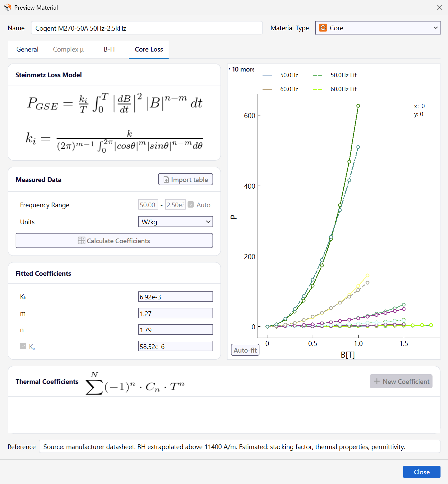Click the Calculate Coefficients grid icon
448x484 pixels.
(81, 241)
